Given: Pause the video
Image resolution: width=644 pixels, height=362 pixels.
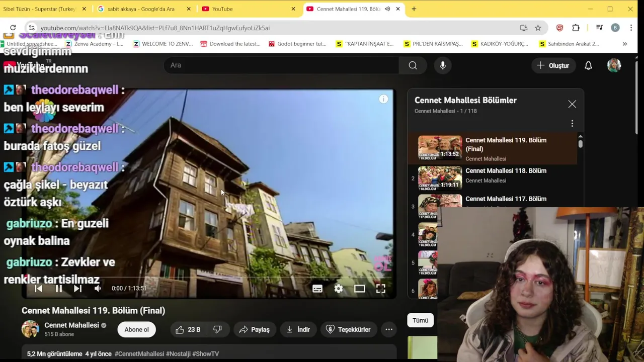Looking at the screenshot, I should pos(58,289).
